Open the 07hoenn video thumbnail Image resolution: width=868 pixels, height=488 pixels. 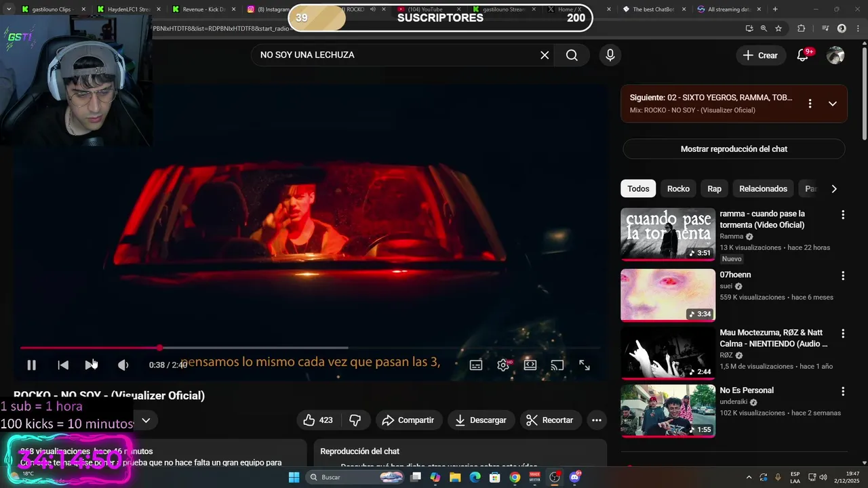[x=668, y=295]
